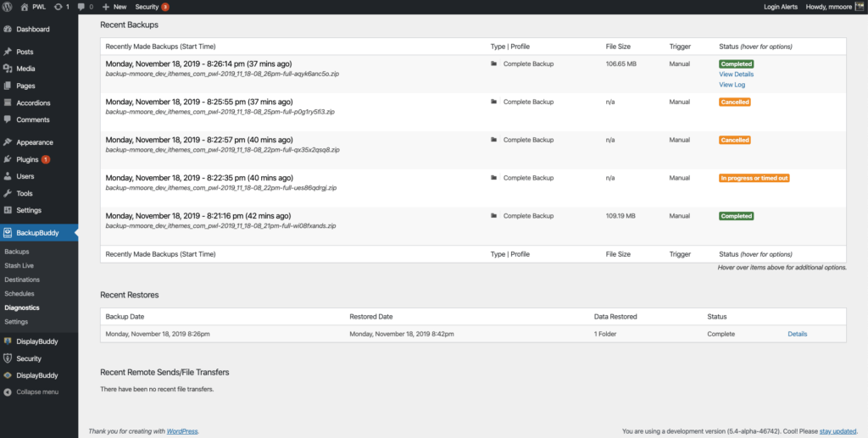This screenshot has height=438, width=868.
Task: Open the PWL site home icon
Action: (25, 7)
